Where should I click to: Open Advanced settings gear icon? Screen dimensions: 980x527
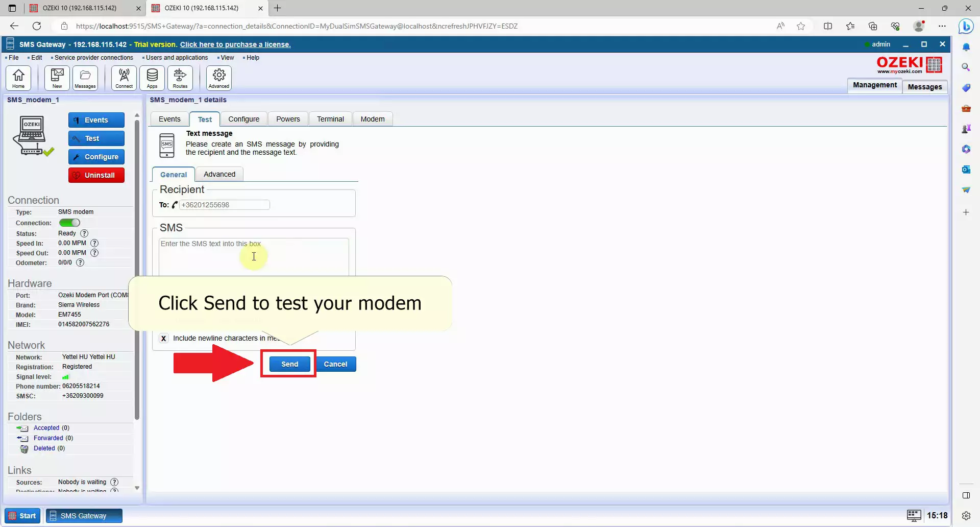pos(219,78)
